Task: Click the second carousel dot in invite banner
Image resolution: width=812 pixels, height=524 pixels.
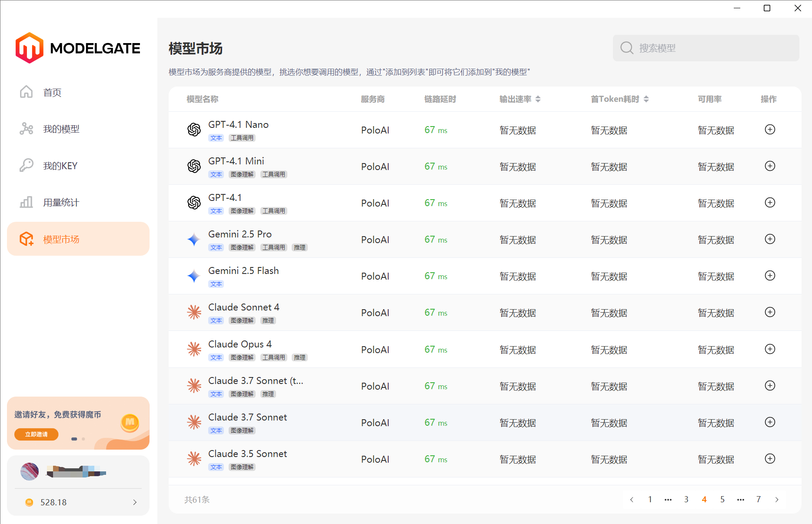Action: (x=83, y=439)
